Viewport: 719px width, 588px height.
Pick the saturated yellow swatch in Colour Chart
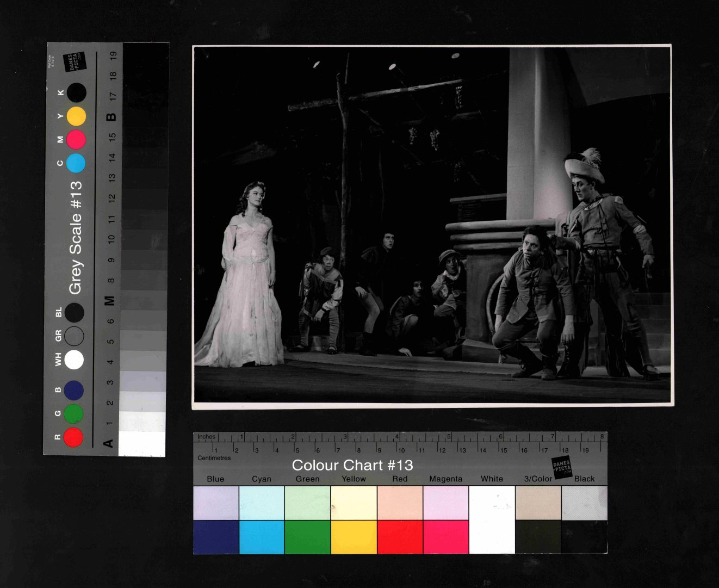click(x=354, y=537)
